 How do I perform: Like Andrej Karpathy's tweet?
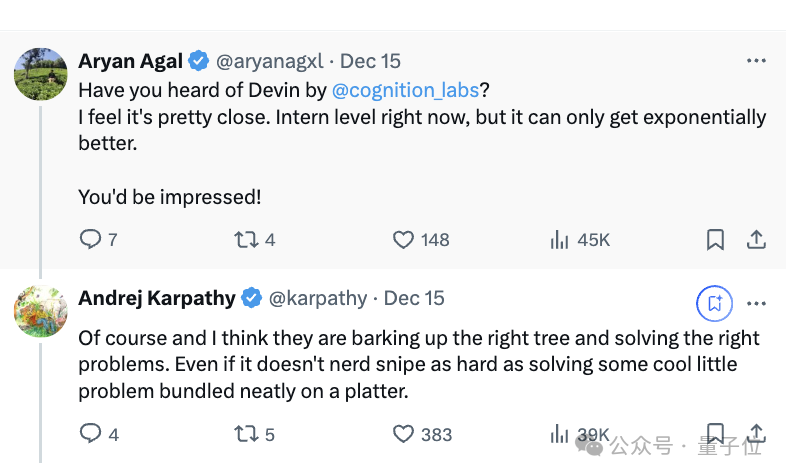[x=403, y=434]
